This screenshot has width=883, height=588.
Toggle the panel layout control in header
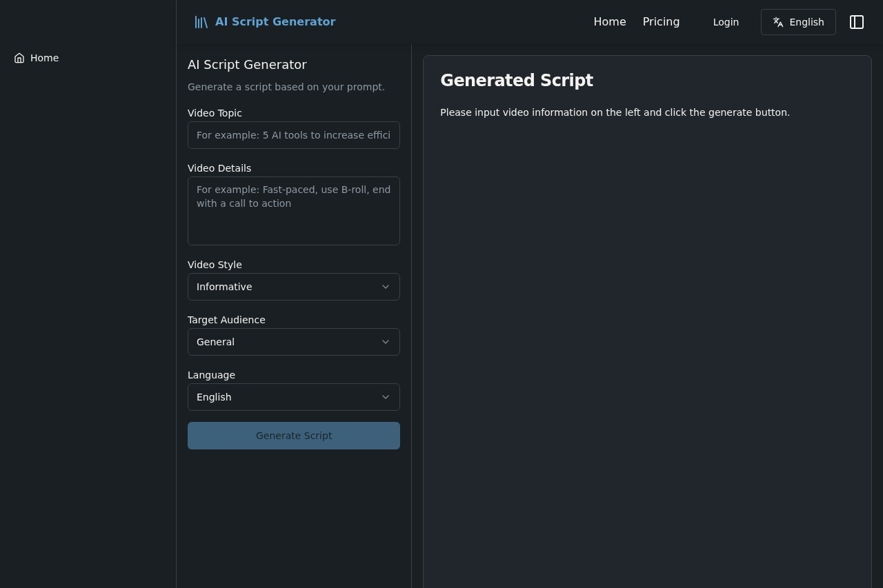point(857,21)
